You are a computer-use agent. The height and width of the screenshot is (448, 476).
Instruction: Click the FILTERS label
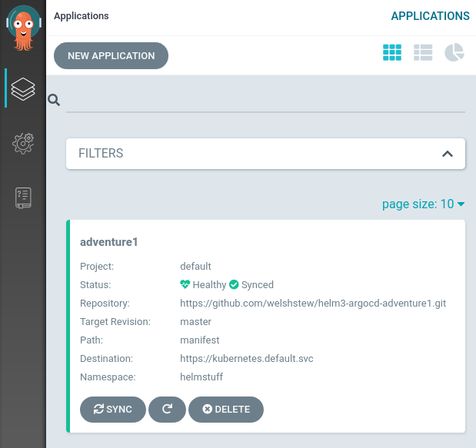pyautogui.click(x=101, y=154)
